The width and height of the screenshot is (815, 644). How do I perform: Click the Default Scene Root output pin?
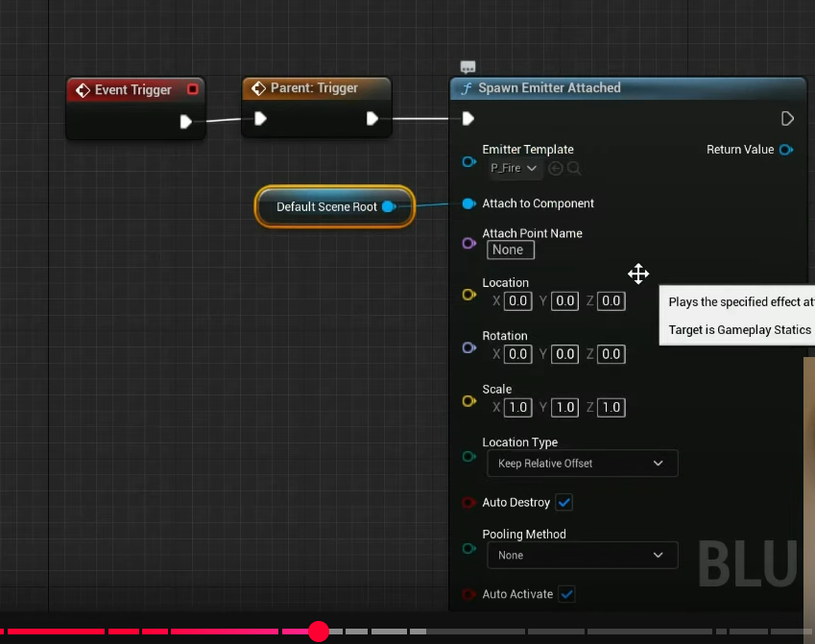click(x=388, y=206)
